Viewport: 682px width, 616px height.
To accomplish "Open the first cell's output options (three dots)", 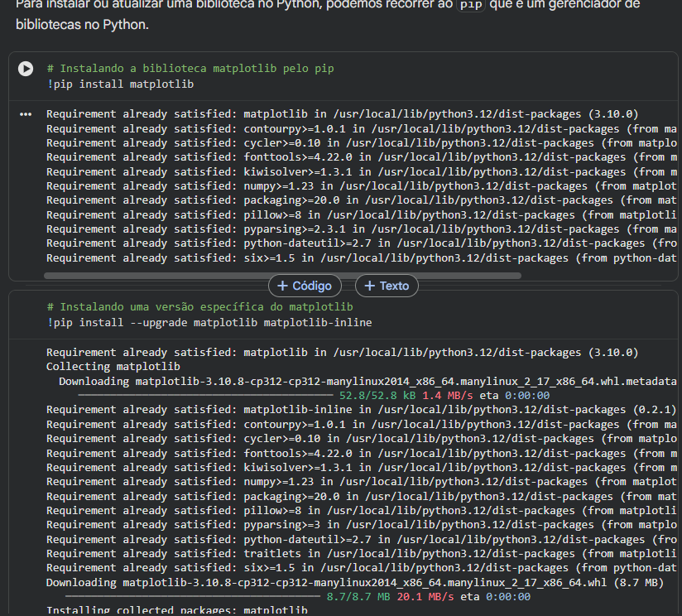I will click(26, 114).
